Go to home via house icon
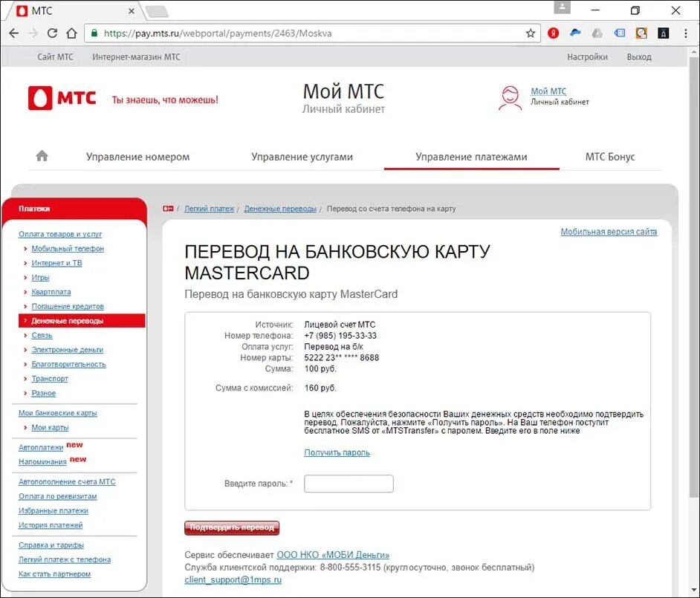Screen dimensions: 700x598 point(42,156)
